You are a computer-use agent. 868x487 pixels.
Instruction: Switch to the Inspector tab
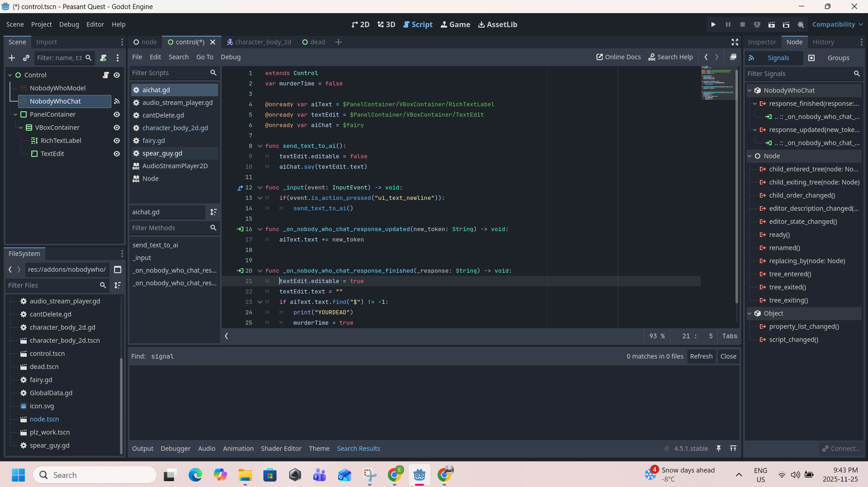coord(762,42)
